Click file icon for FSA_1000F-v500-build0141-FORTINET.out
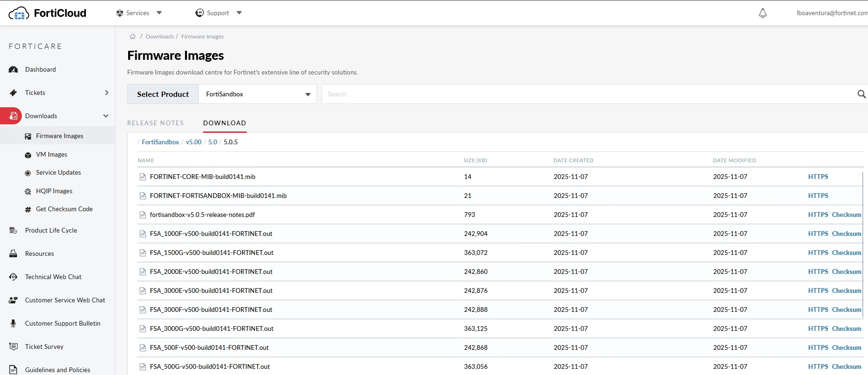The image size is (868, 375). pos(142,234)
